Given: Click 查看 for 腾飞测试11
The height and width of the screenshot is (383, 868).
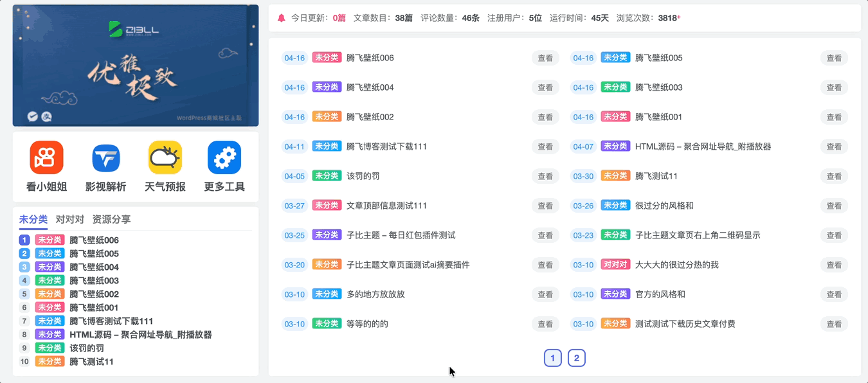Looking at the screenshot, I should (x=834, y=176).
